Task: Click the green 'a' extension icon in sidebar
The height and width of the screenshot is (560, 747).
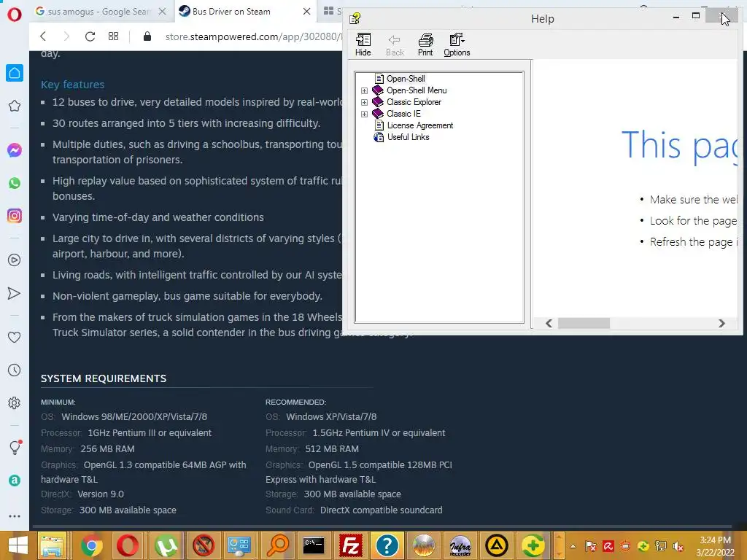Action: tap(15, 480)
